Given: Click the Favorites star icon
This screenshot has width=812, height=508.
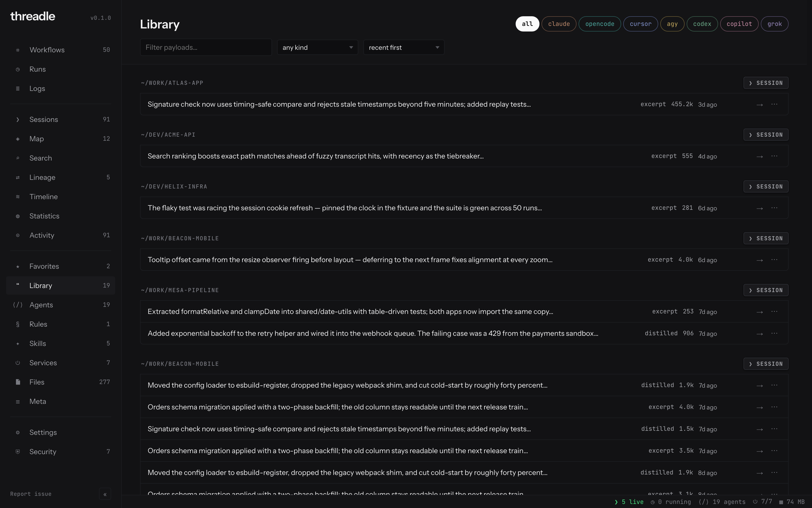Looking at the screenshot, I should coord(18,267).
